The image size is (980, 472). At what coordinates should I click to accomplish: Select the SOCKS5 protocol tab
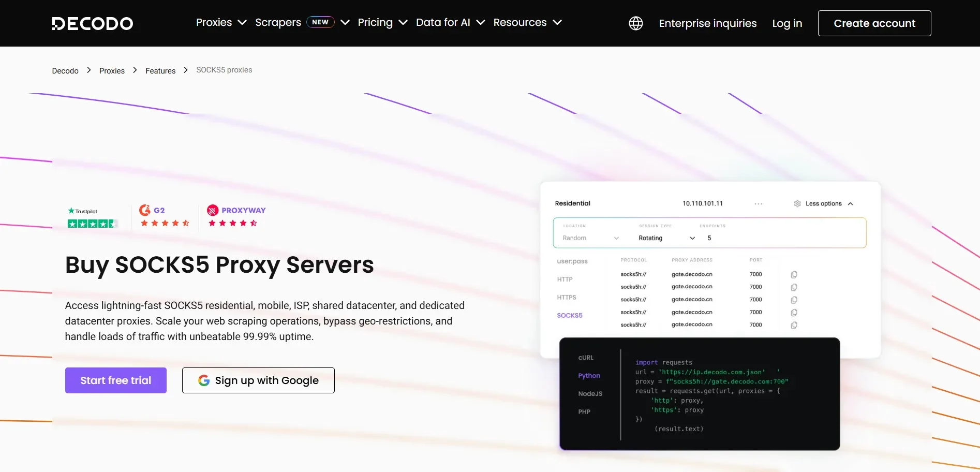570,316
